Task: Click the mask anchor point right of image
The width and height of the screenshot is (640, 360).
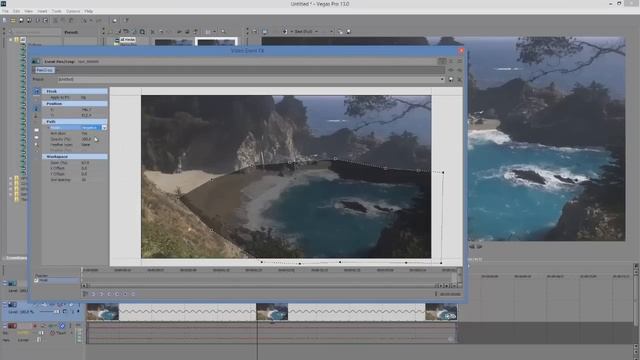Action: coord(443,172)
